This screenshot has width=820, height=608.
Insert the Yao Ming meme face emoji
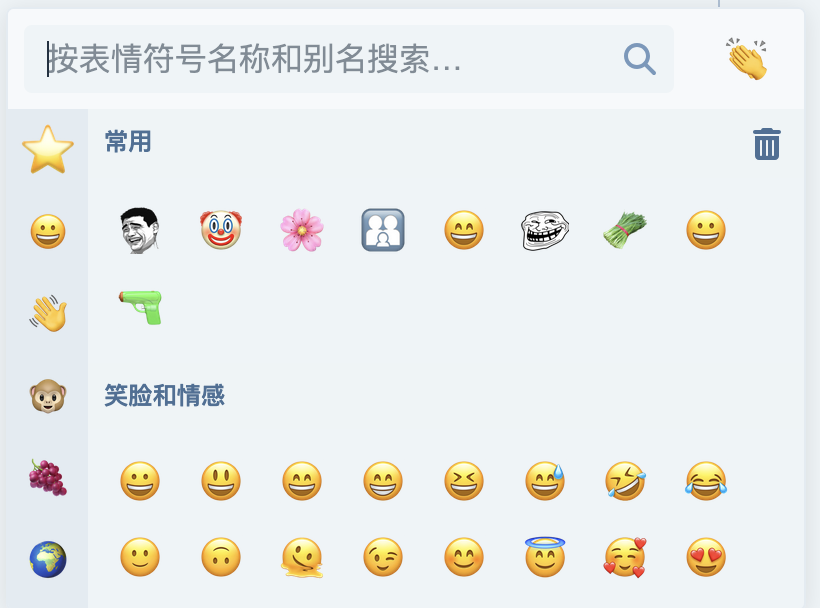click(140, 231)
